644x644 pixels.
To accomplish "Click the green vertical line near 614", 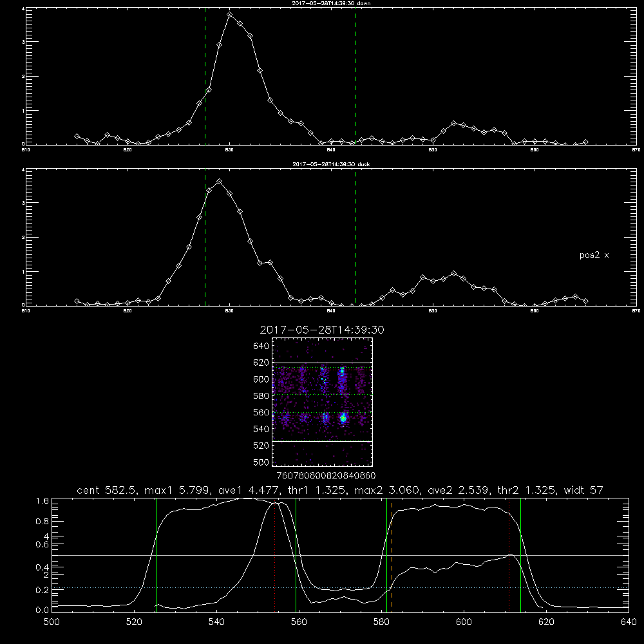I will (520, 554).
